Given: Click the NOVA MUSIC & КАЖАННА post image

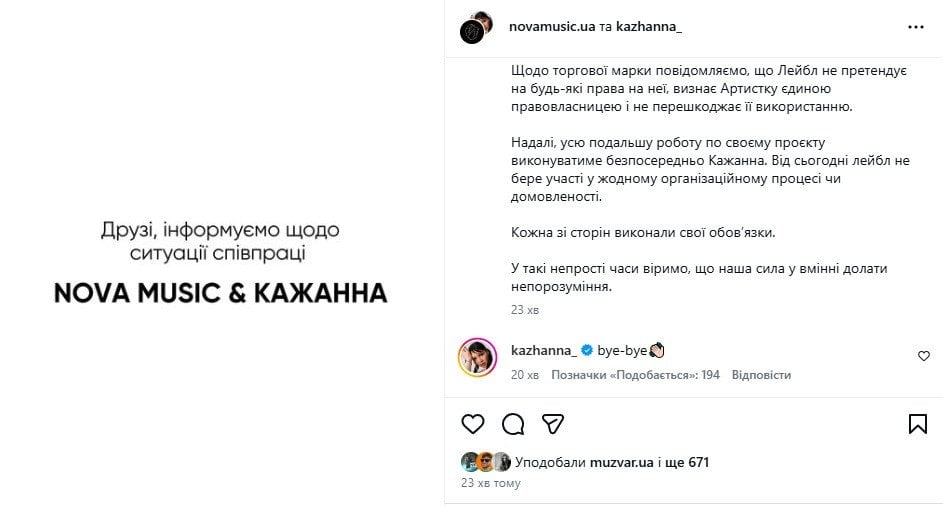Looking at the screenshot, I should pyautogui.click(x=220, y=260).
